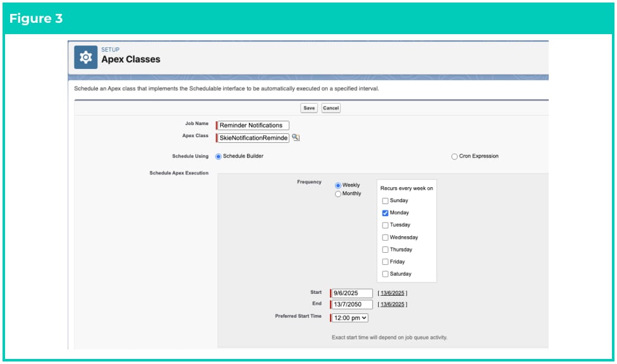The image size is (617, 364).
Task: Check the Friday checkbox
Action: 385,262
